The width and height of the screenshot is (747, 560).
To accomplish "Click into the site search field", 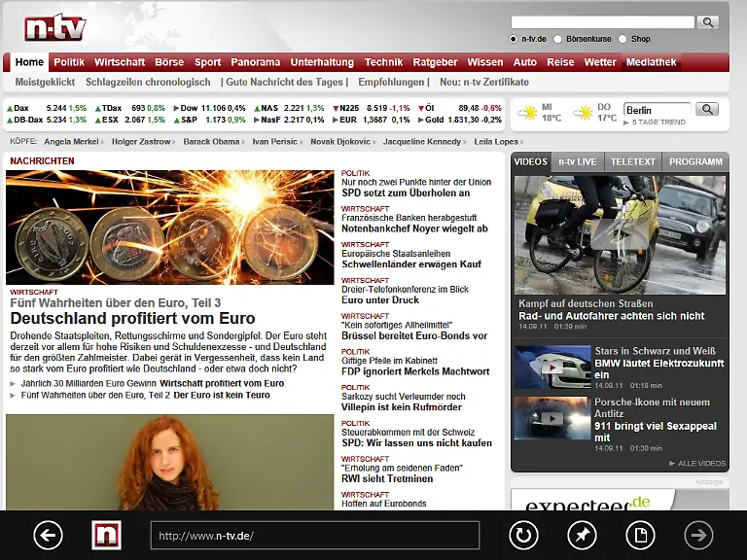I will click(603, 22).
